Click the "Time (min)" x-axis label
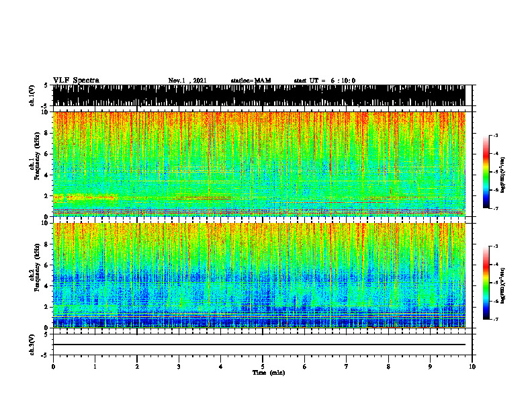Image resolution: width=532 pixels, height=411 pixels. click(x=269, y=373)
